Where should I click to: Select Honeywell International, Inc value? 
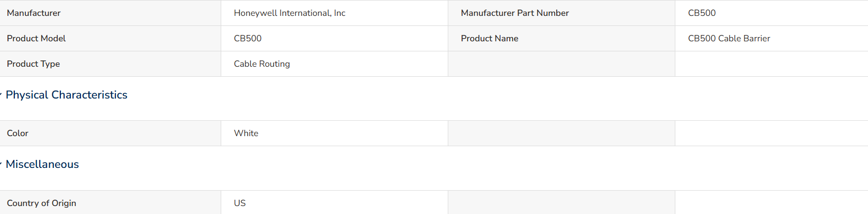click(x=290, y=13)
